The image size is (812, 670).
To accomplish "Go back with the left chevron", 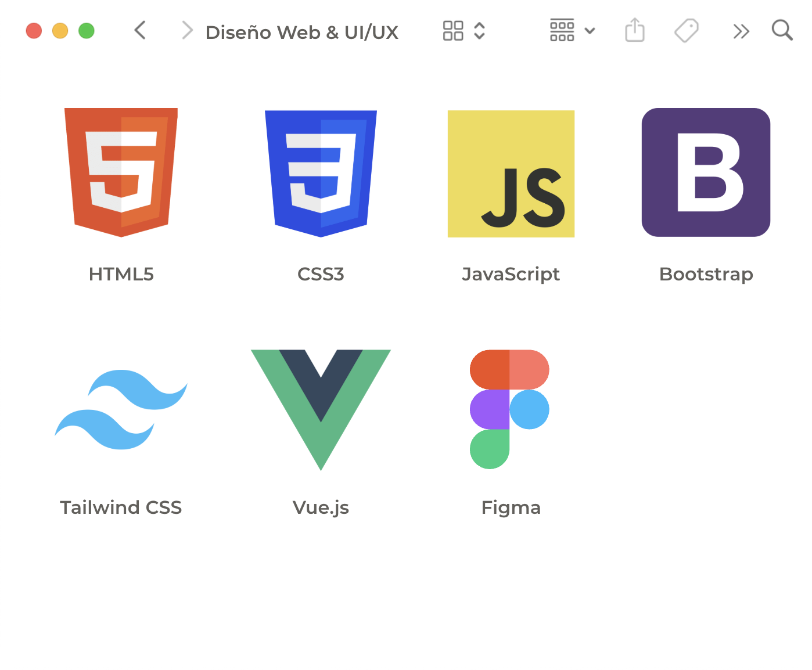I will (140, 30).
